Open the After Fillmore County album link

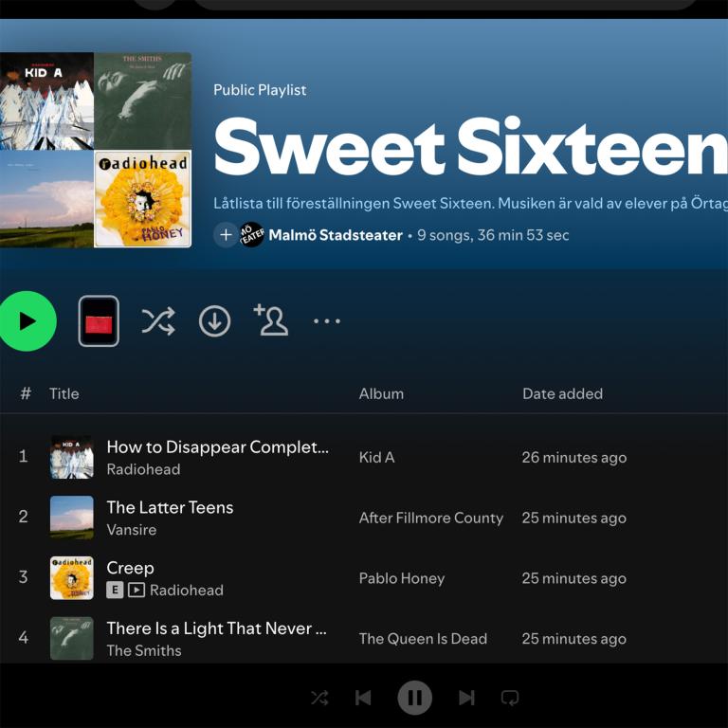coord(431,518)
